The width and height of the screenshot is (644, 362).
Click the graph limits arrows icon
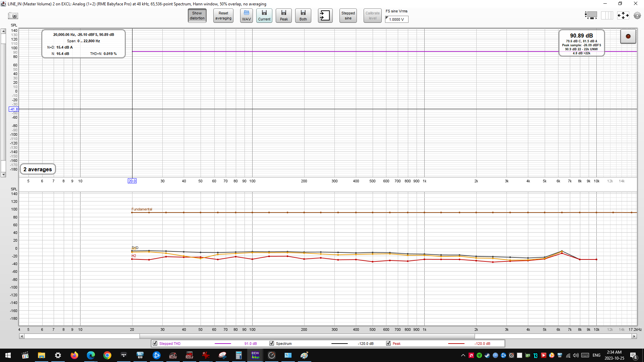pyautogui.click(x=623, y=15)
